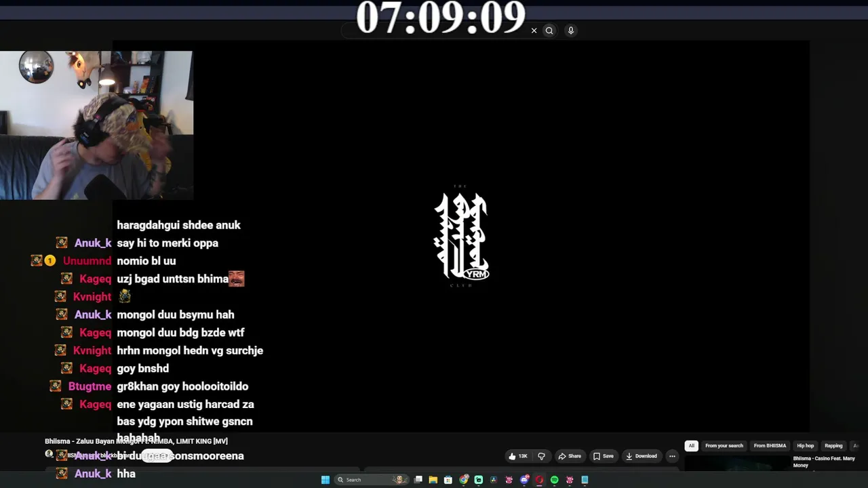868x488 pixels.
Task: Open Notepad from the taskbar
Action: coord(585,480)
